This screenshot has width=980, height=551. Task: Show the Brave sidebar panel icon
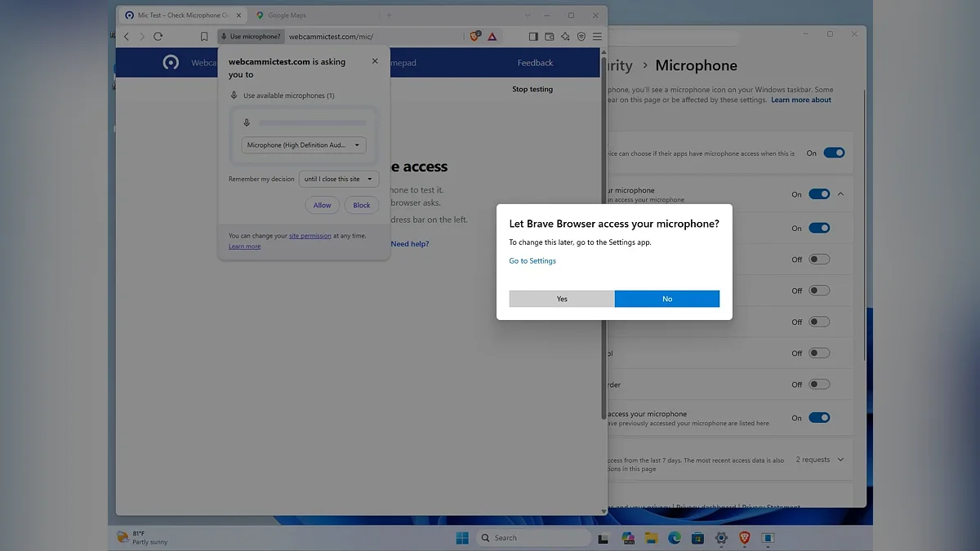click(533, 37)
